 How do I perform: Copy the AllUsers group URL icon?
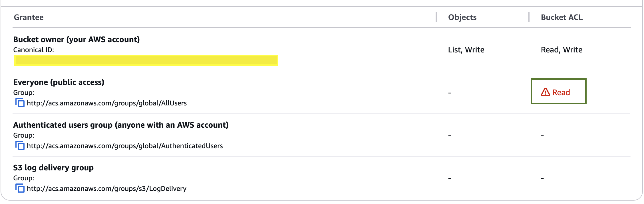coord(20,103)
